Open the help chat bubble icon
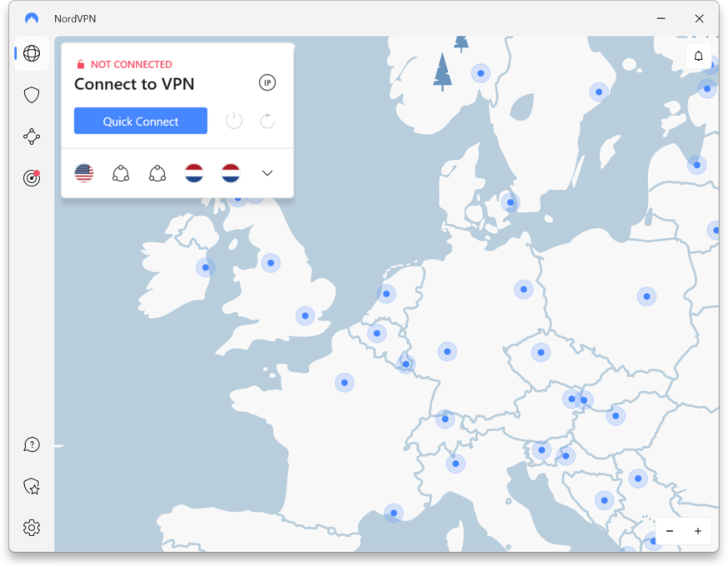This screenshot has width=728, height=566. tap(32, 444)
